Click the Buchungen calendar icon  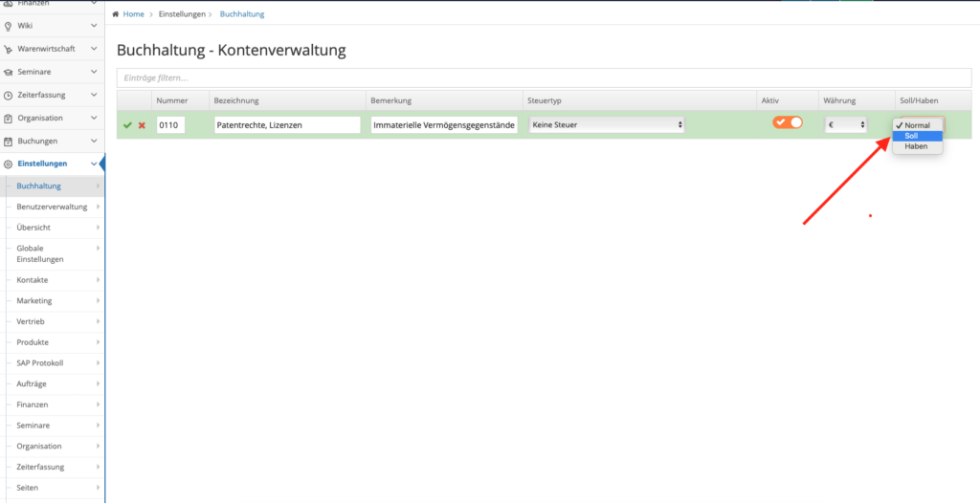coord(8,142)
